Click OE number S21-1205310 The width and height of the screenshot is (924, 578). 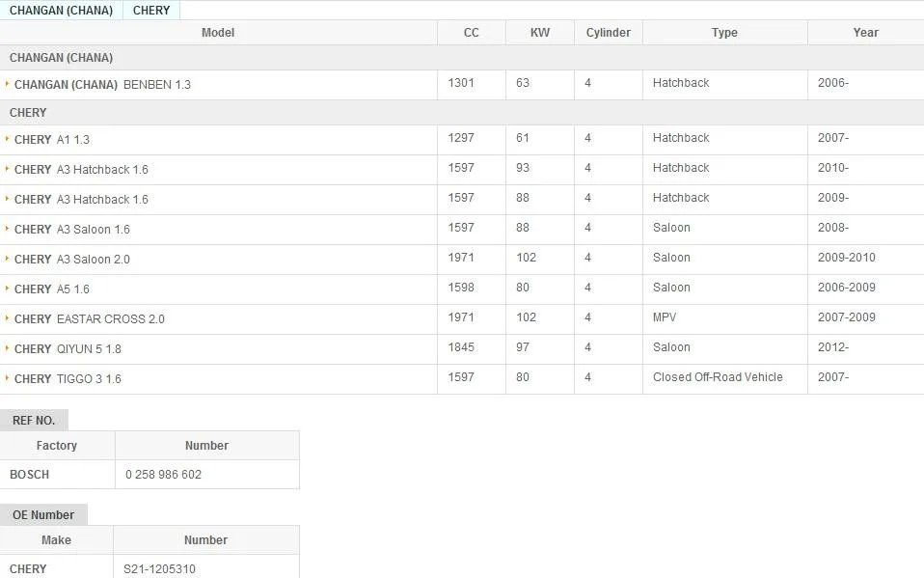coord(159,568)
